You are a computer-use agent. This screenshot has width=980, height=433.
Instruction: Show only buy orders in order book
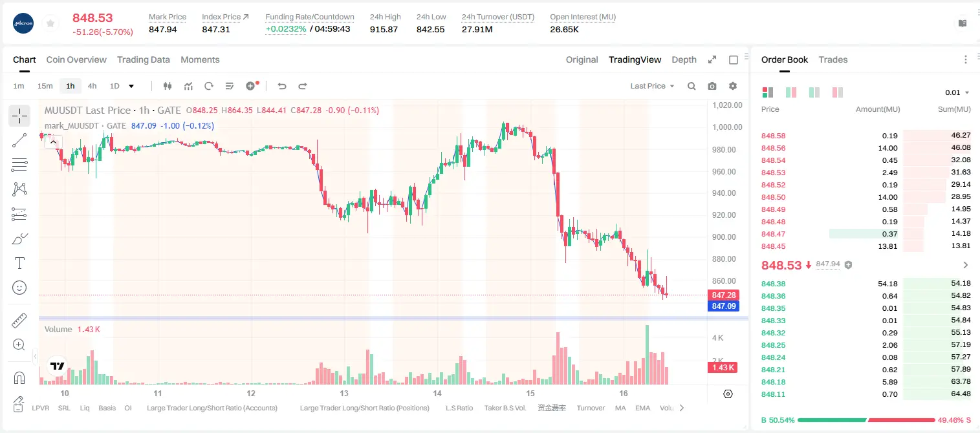(814, 92)
